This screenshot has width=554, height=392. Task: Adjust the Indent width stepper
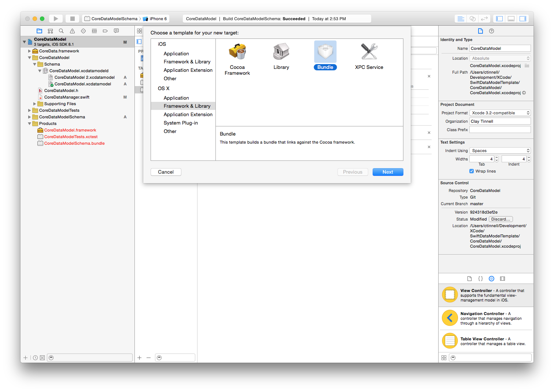pos(529,159)
